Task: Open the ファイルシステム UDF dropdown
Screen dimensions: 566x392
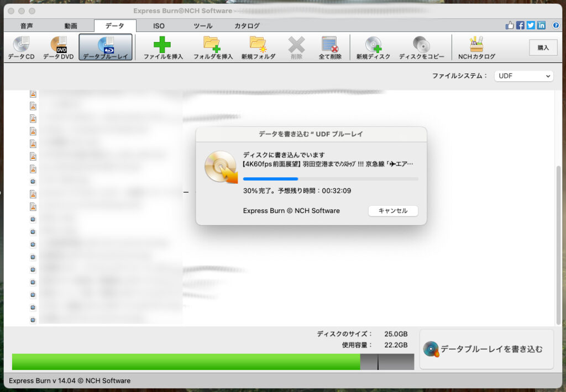Action: click(524, 76)
